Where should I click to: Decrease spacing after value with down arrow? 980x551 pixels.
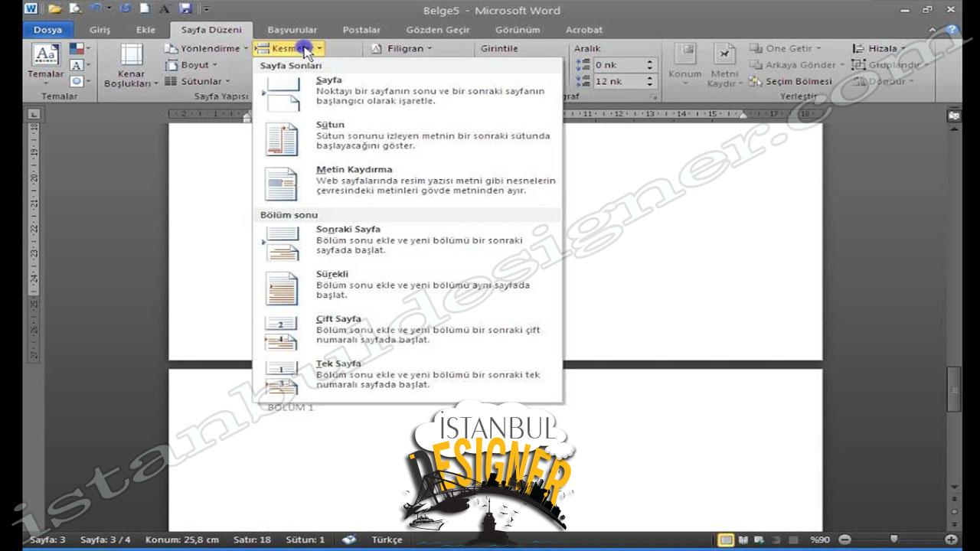pos(651,85)
